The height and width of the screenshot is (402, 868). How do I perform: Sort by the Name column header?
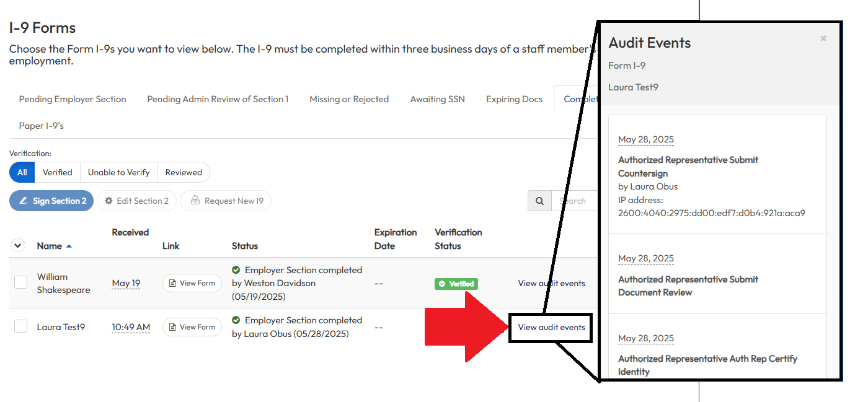[49, 246]
